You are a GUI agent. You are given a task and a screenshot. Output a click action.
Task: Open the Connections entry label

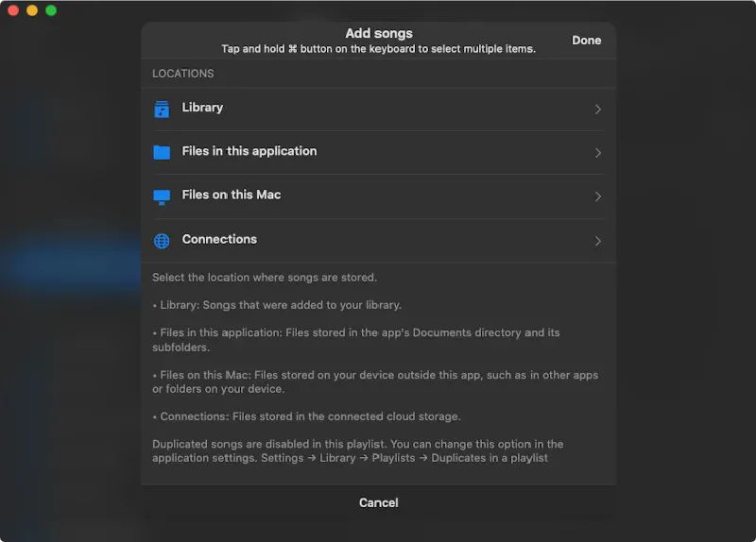point(219,239)
